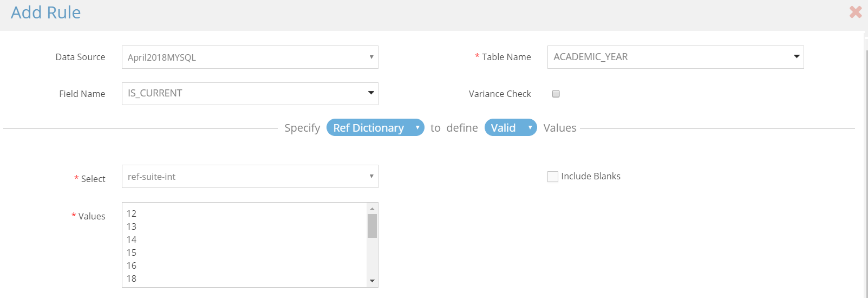Change the Valid pill selector
Image resolution: width=868 pixels, height=298 pixels.
coord(511,127)
